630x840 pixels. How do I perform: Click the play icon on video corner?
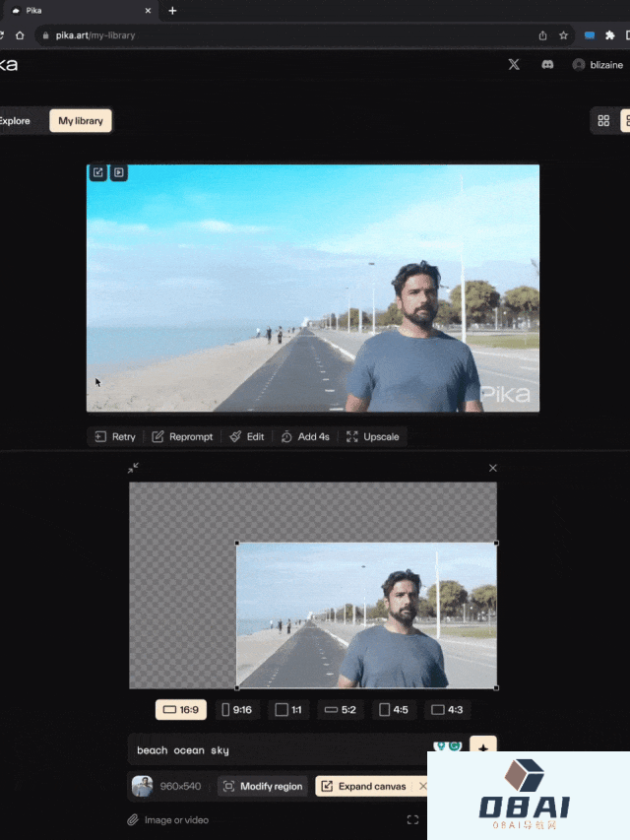click(118, 172)
